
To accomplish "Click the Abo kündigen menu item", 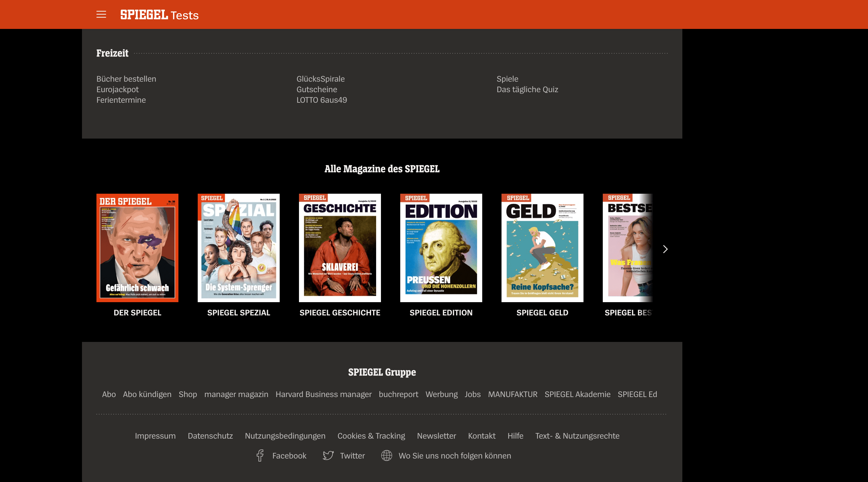I will pos(147,394).
